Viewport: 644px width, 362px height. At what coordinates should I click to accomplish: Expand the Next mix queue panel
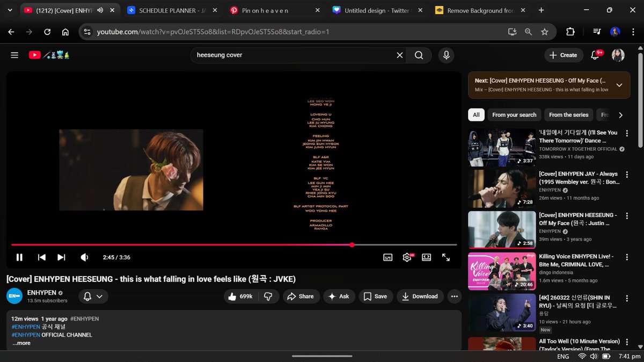tap(619, 85)
